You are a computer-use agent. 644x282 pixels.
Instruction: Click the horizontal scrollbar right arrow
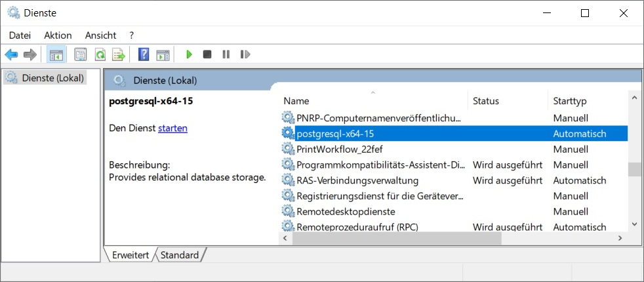tap(620, 238)
